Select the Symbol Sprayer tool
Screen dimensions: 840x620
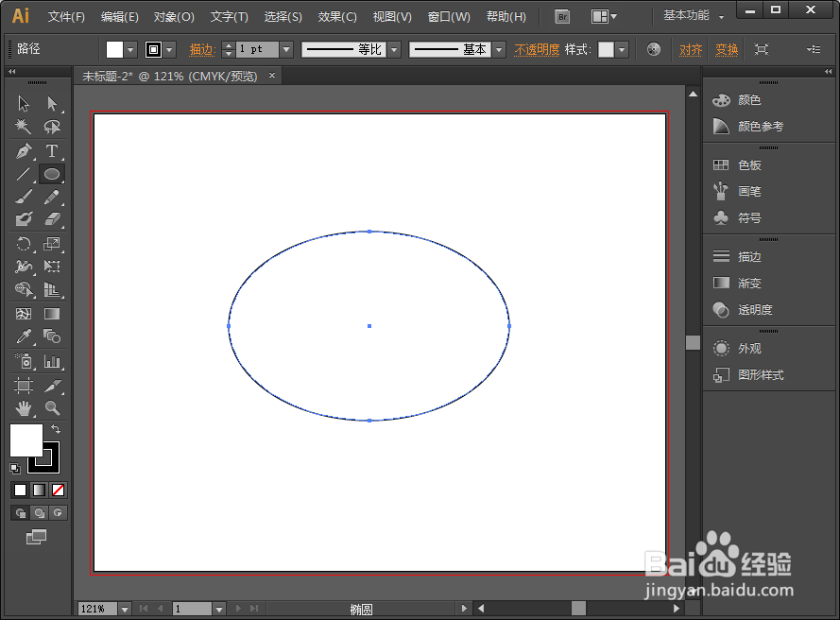(23, 361)
